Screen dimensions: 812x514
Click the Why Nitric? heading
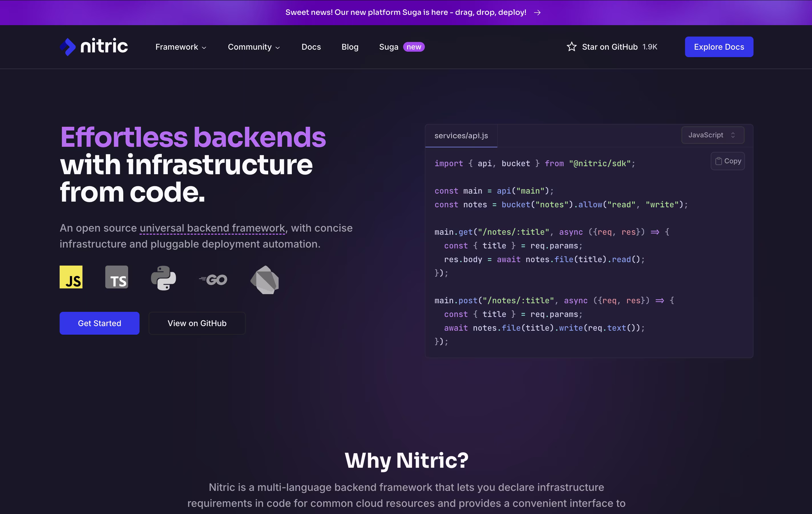pos(406,460)
